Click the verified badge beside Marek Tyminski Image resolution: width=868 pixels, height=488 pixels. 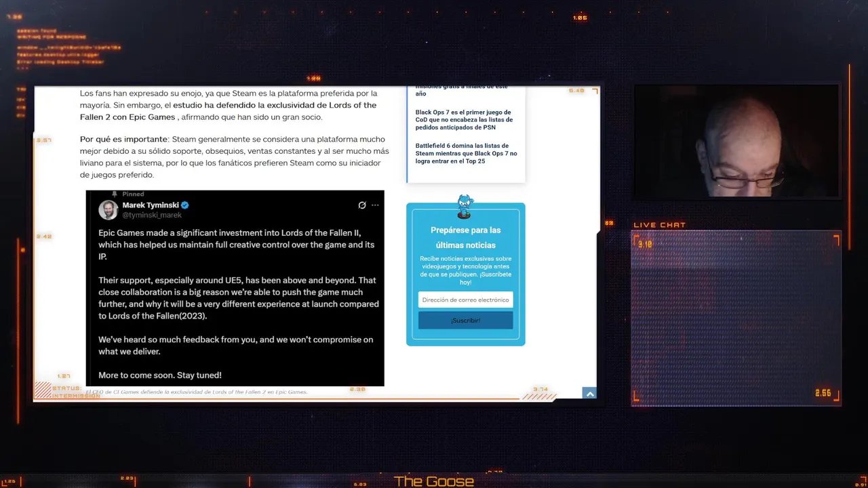click(184, 205)
